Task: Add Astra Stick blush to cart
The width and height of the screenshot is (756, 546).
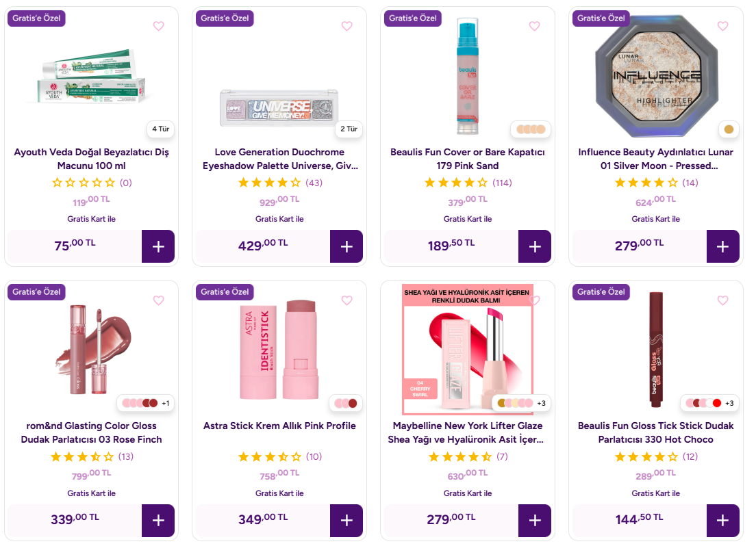Action: click(x=346, y=521)
